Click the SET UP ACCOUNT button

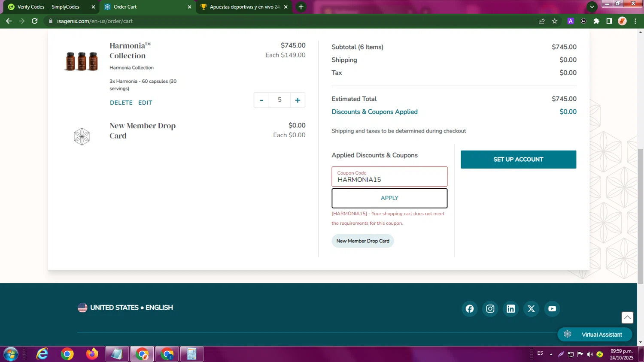click(x=518, y=160)
